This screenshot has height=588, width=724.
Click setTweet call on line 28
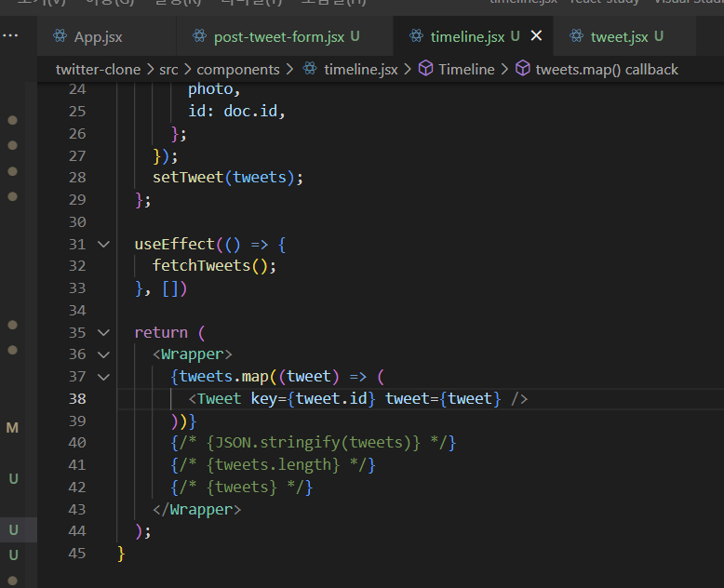[x=228, y=178]
